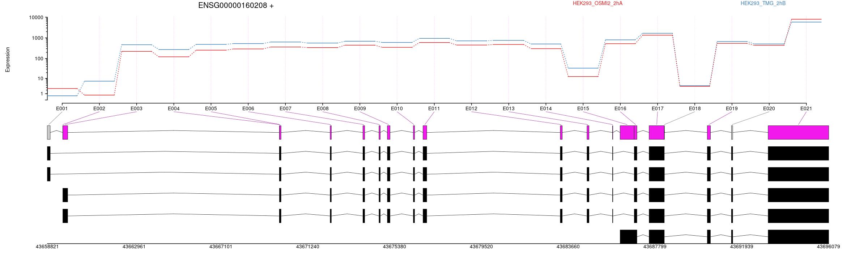Image resolution: width=868 pixels, height=253 pixels.
Task: Click the gray first exon box in gene model
Action: pyautogui.click(x=48, y=132)
